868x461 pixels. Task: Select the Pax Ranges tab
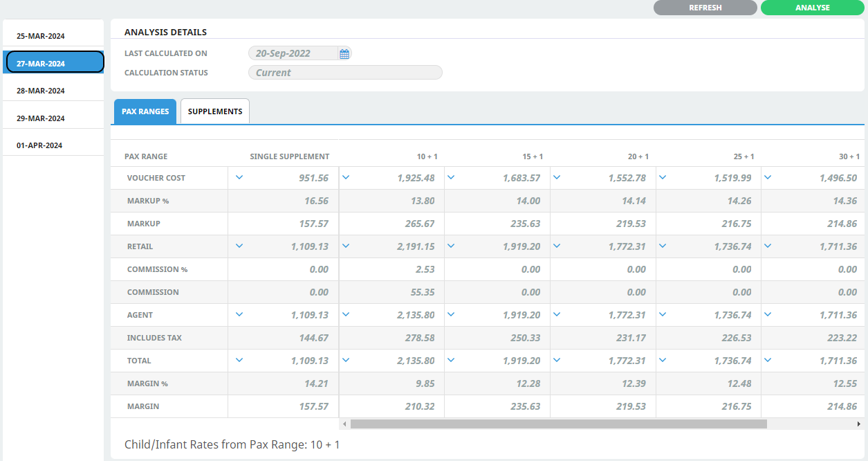pyautogui.click(x=145, y=111)
